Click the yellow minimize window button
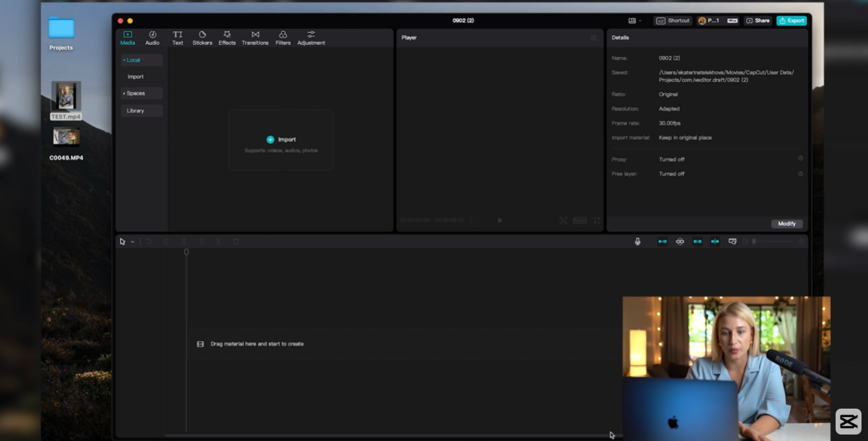 tap(130, 21)
